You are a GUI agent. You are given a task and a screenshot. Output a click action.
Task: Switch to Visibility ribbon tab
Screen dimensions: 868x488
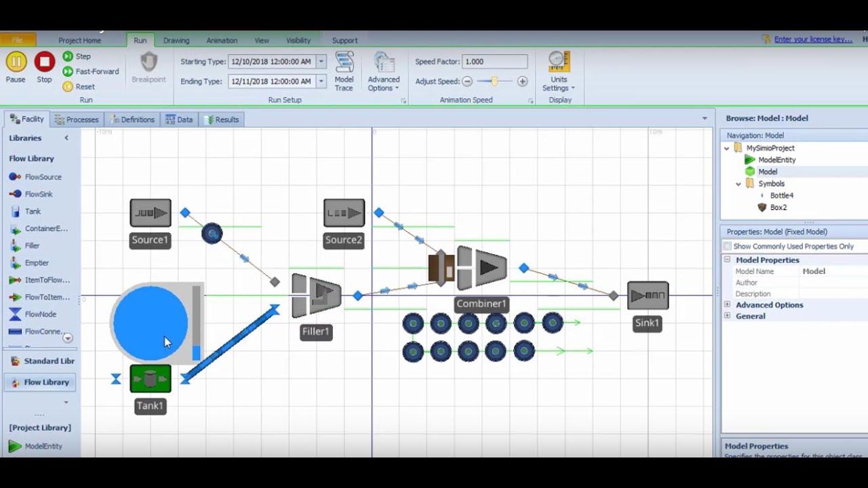[x=298, y=41]
